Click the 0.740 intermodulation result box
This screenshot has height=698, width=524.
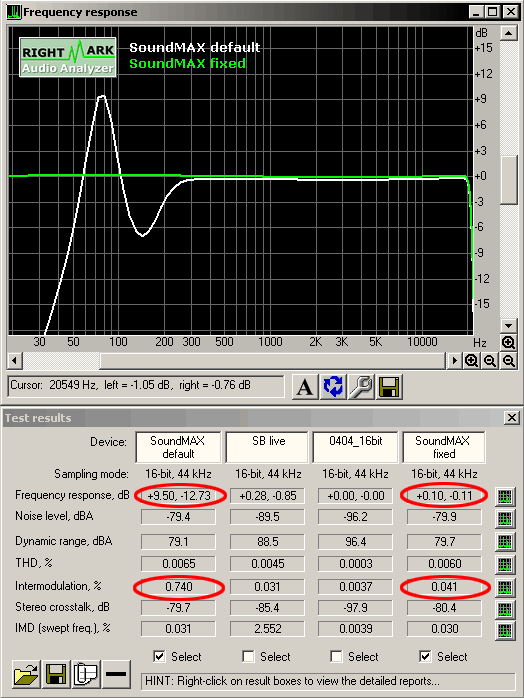click(x=179, y=587)
